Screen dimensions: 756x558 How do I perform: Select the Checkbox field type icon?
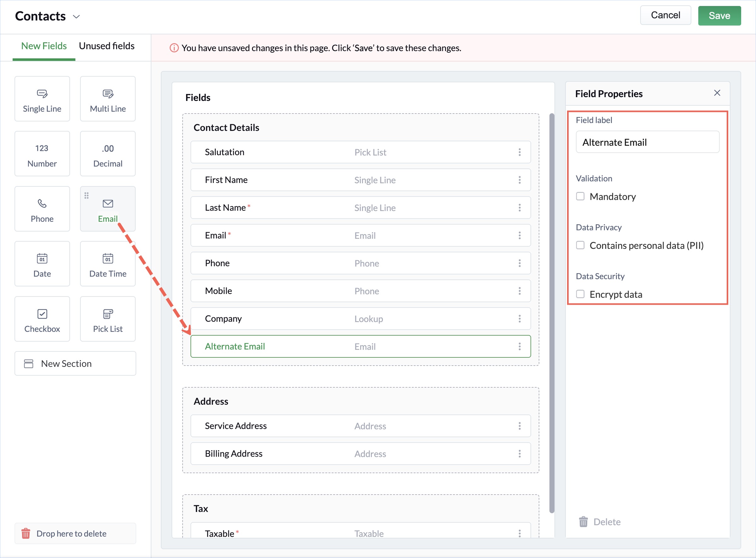pyautogui.click(x=42, y=314)
